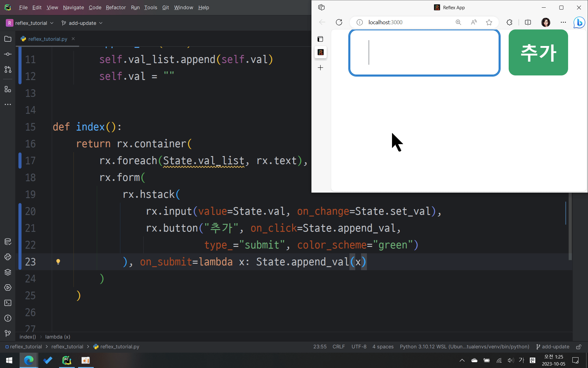Open the Terminal tool window
Viewport: 588px width, 368px height.
click(8, 303)
